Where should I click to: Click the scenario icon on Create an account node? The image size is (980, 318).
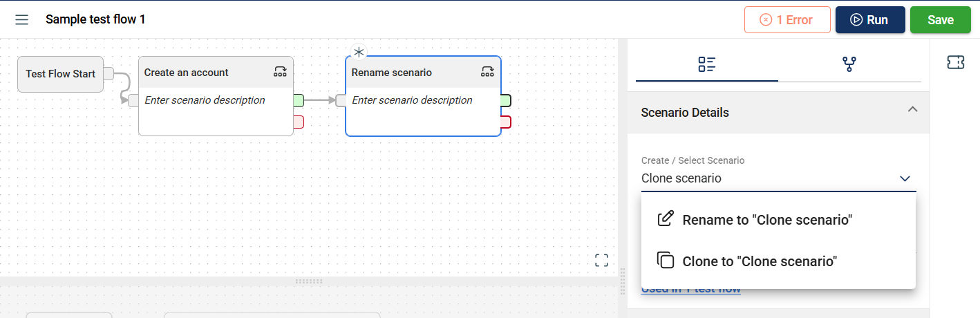click(280, 72)
